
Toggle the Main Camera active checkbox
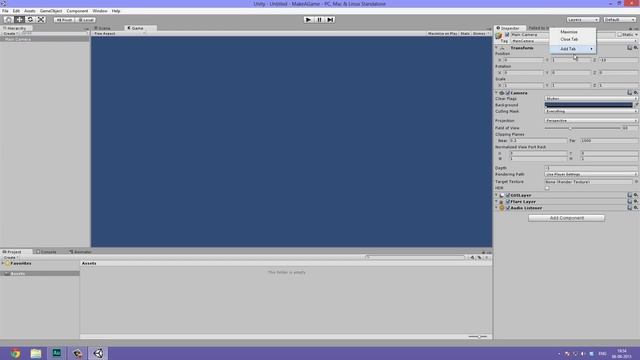coord(507,35)
